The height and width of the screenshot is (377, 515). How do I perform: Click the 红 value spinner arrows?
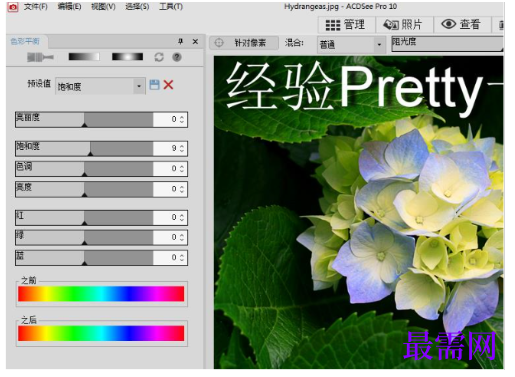point(182,217)
